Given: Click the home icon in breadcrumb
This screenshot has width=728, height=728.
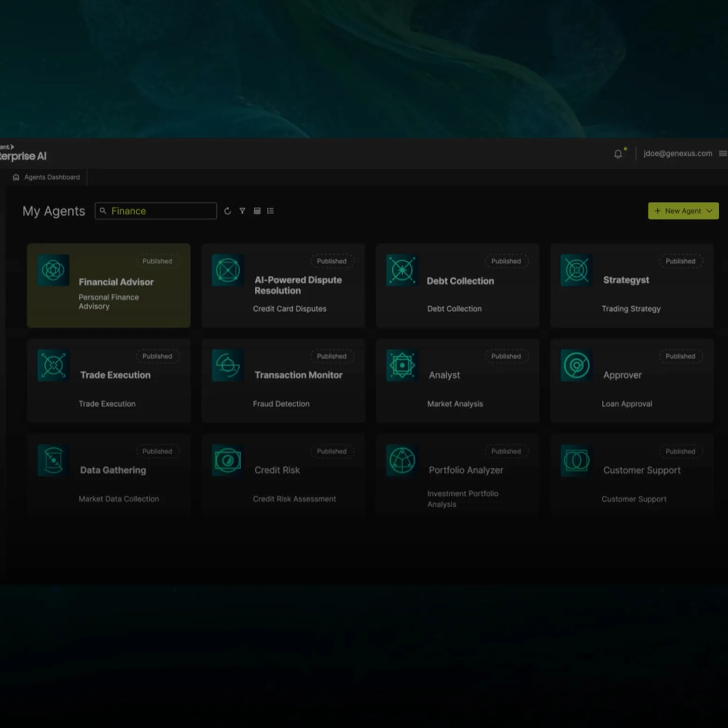Looking at the screenshot, I should [16, 177].
